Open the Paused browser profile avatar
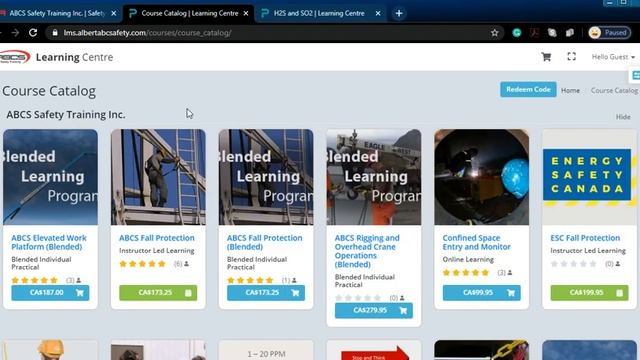This screenshot has width=640, height=360. (609, 33)
